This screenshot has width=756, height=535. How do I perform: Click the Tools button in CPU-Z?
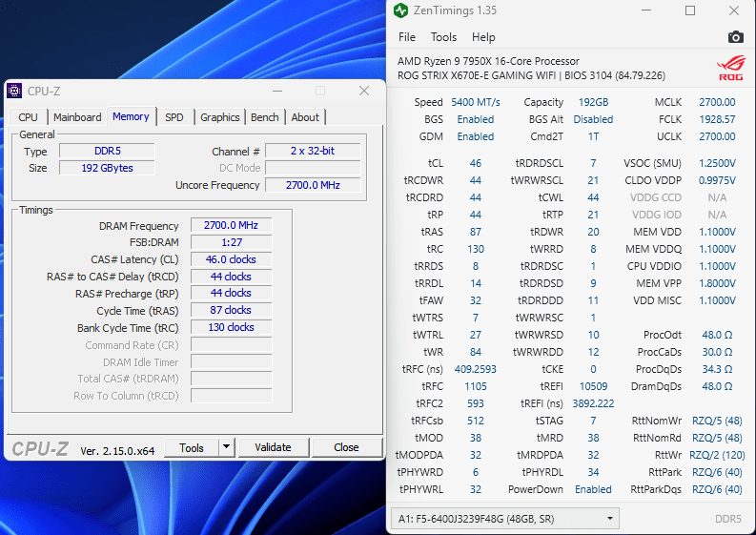pos(192,447)
